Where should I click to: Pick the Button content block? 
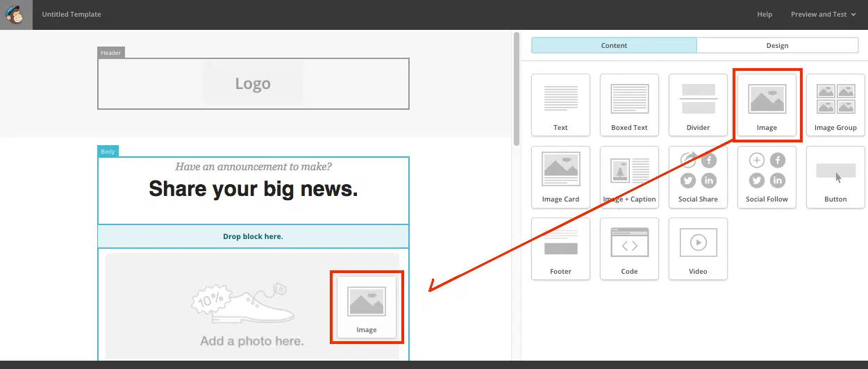pos(835,177)
